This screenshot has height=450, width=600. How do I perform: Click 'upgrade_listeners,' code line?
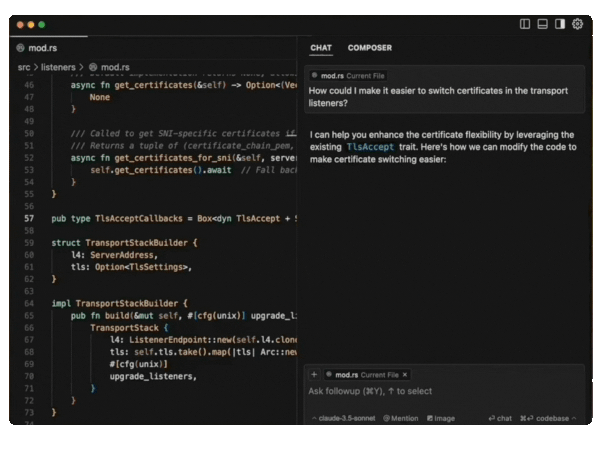[x=153, y=377]
